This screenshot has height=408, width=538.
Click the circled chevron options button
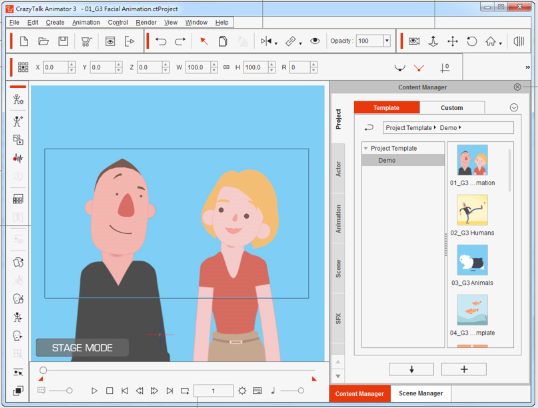514,108
